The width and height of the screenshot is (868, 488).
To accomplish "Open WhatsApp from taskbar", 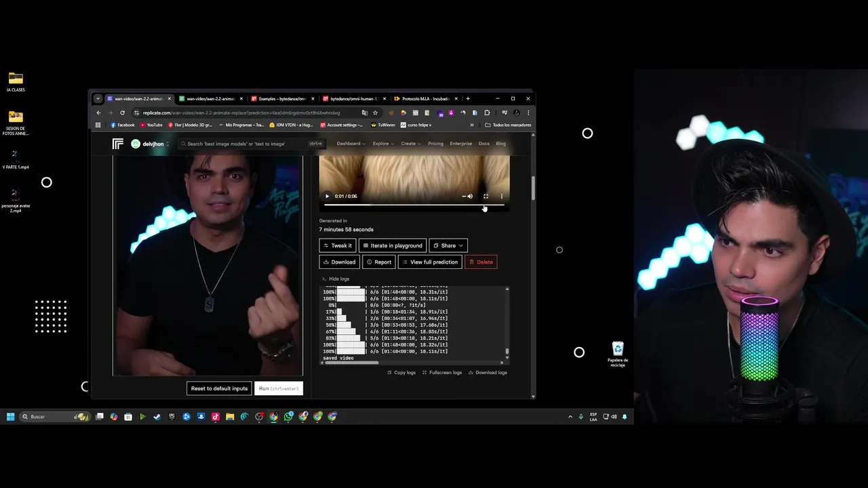I will pyautogui.click(x=288, y=417).
